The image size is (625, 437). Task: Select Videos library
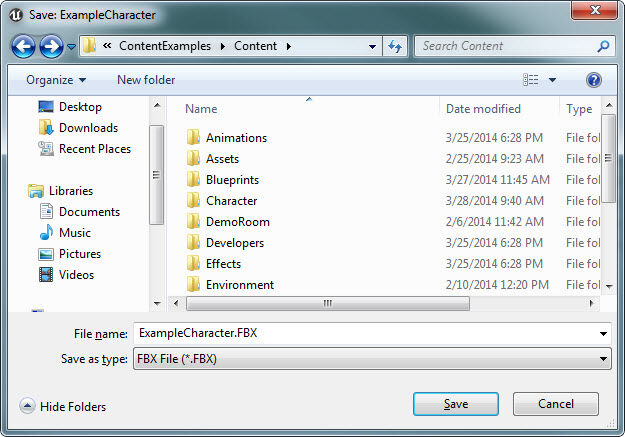click(x=76, y=275)
